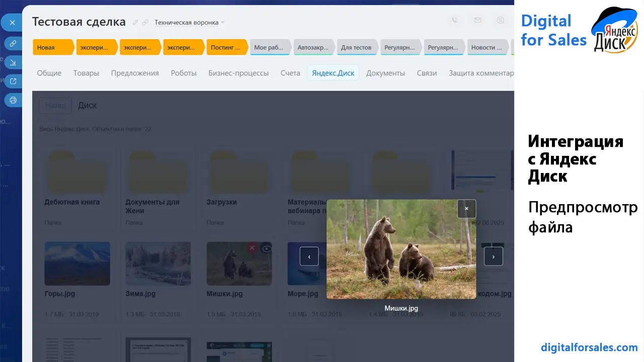Viewport: 644px width, 362px height.
Task: Click the 1.7 МБ 31.03.2019 file info
Action: click(71, 314)
